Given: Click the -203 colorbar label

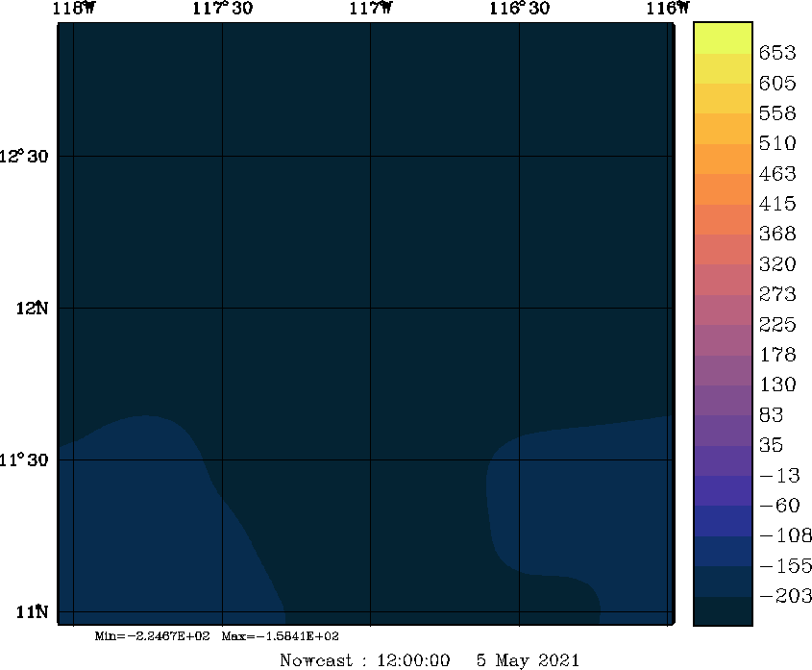Looking at the screenshot, I should tap(786, 596).
